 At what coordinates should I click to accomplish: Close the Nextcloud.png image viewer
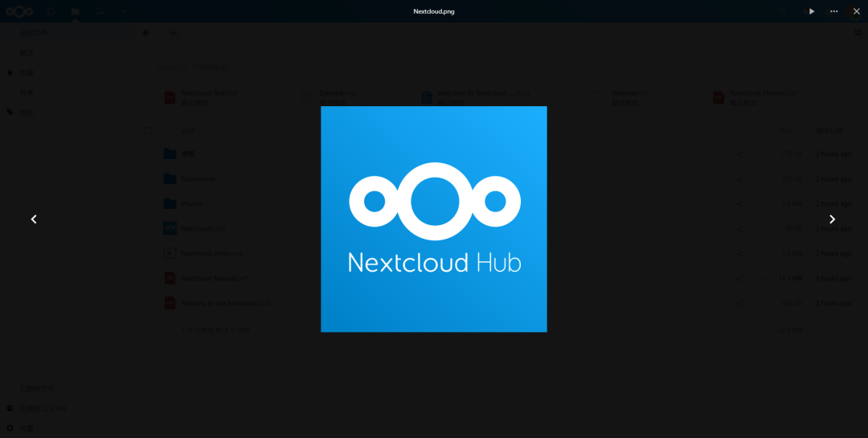857,11
